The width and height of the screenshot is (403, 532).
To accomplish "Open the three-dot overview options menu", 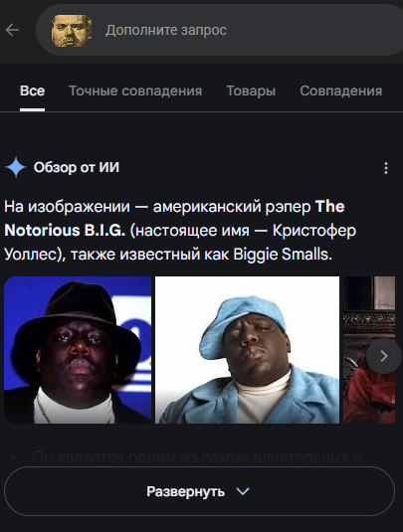I will [386, 168].
